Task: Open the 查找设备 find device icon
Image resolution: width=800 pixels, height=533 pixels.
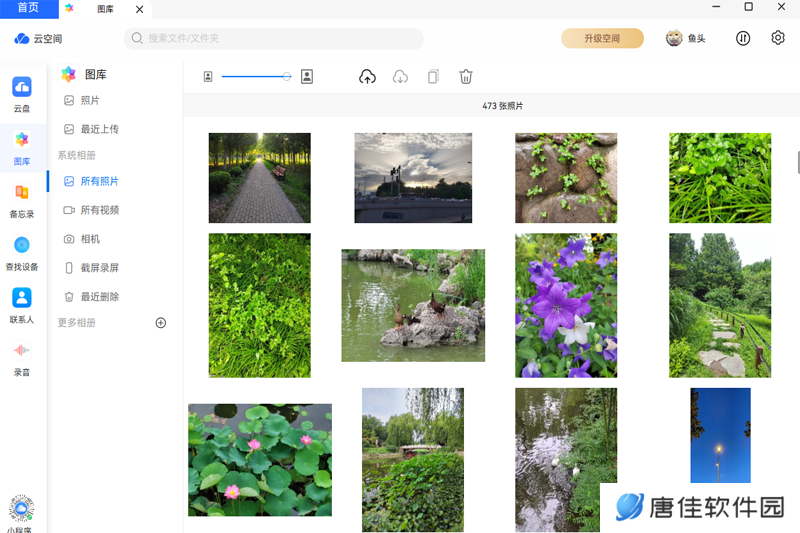Action: [22, 245]
